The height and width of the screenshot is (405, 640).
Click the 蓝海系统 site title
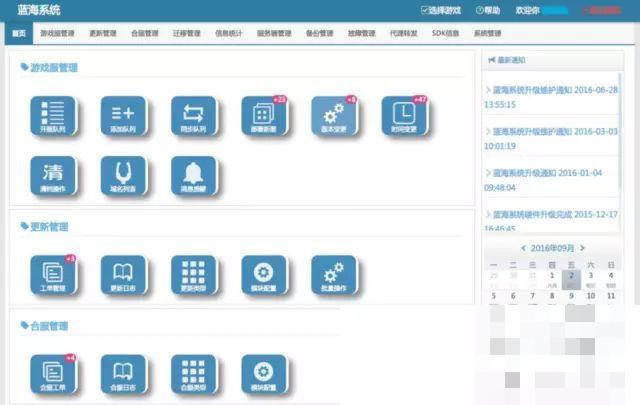[x=39, y=10]
